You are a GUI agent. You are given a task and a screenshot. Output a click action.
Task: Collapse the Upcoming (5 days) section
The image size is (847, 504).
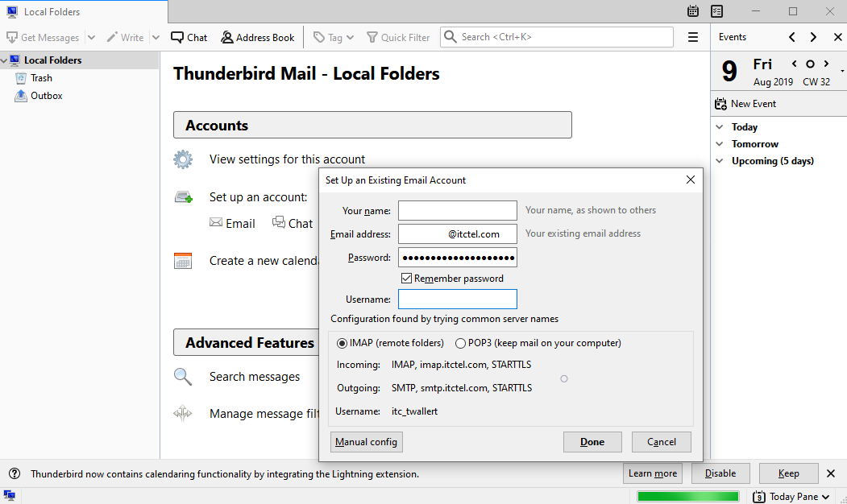coord(720,161)
